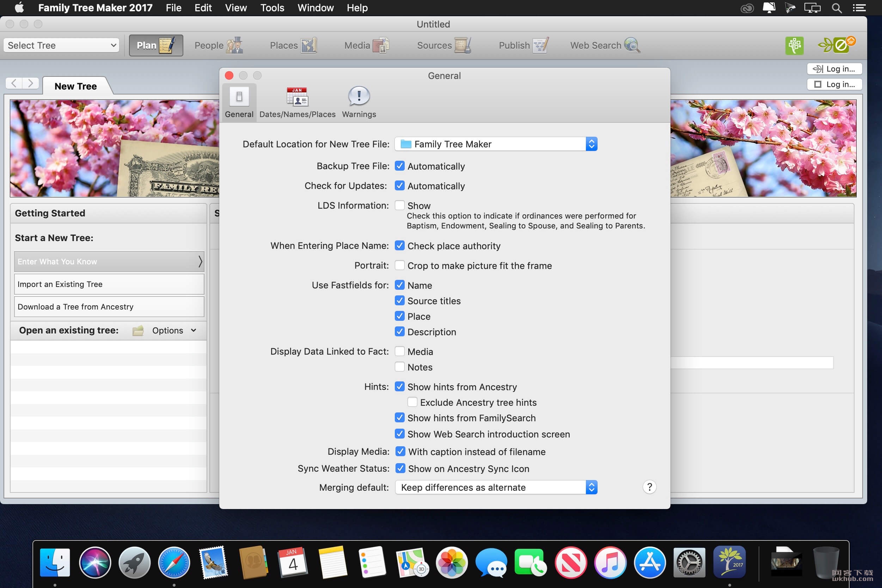Click the FamilySearch Log in button

834,84
